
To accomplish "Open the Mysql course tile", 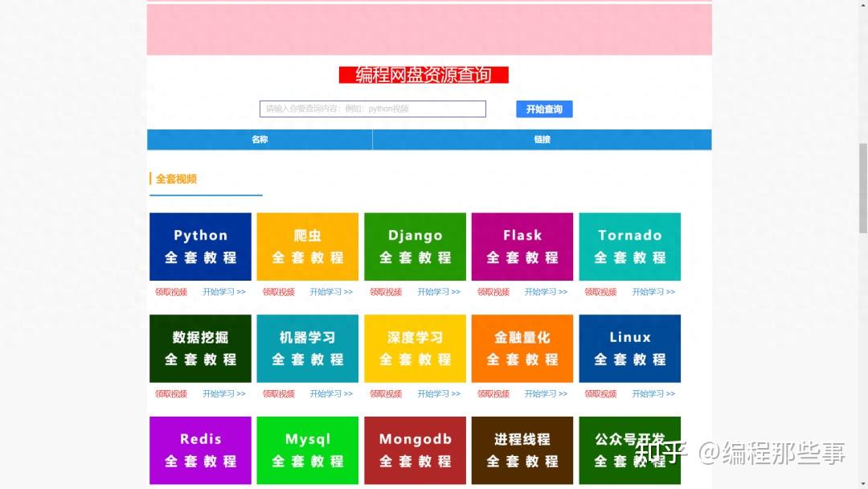I will pos(307,450).
